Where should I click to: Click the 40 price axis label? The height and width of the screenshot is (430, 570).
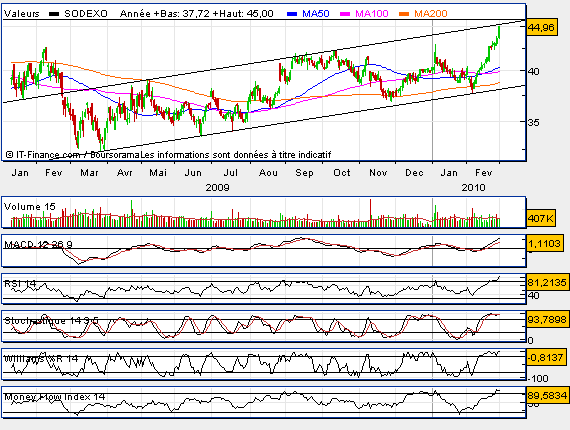534,71
